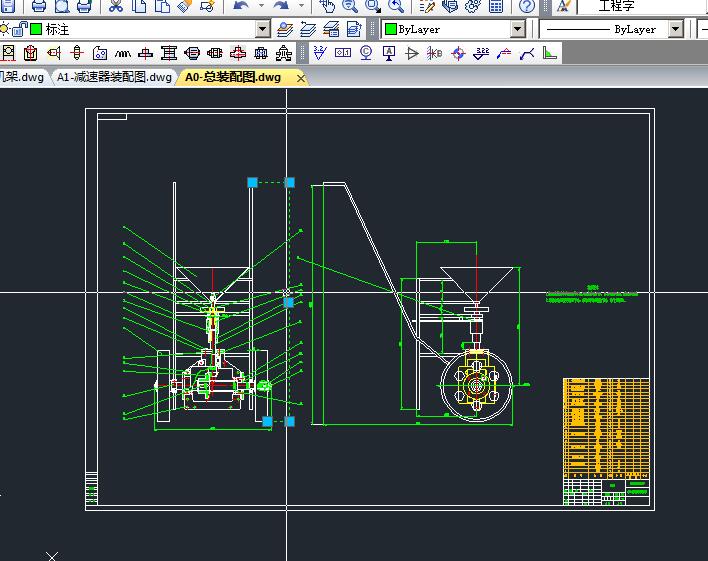Viewport: 708px width, 561px height.
Task: Click the gearbox/reducer part icon
Action: [x=261, y=53]
